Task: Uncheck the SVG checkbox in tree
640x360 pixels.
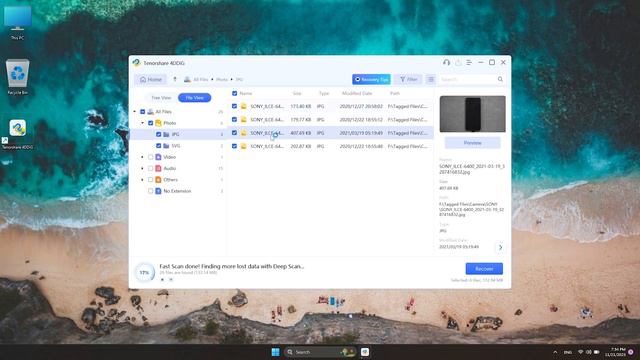Action: (x=158, y=146)
